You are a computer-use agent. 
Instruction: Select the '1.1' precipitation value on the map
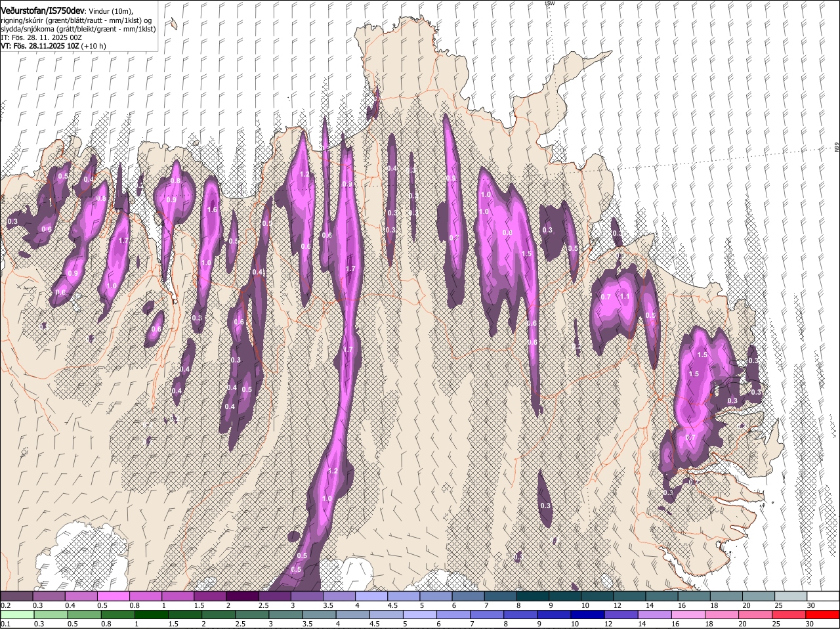click(625, 297)
